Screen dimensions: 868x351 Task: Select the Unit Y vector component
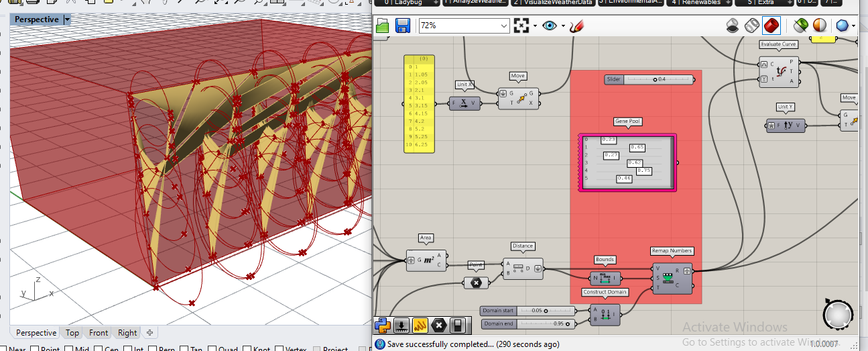click(785, 125)
